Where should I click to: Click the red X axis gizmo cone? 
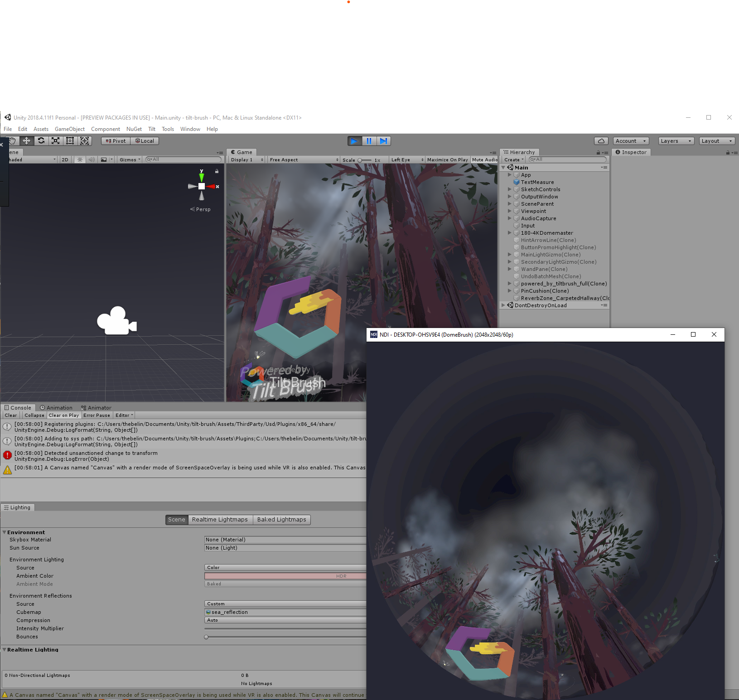211,186
